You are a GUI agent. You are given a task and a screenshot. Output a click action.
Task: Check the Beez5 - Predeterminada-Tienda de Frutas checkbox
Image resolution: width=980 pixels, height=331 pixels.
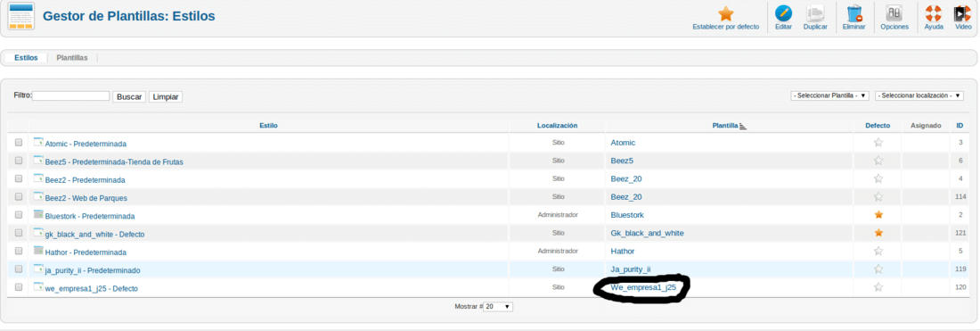click(x=19, y=161)
